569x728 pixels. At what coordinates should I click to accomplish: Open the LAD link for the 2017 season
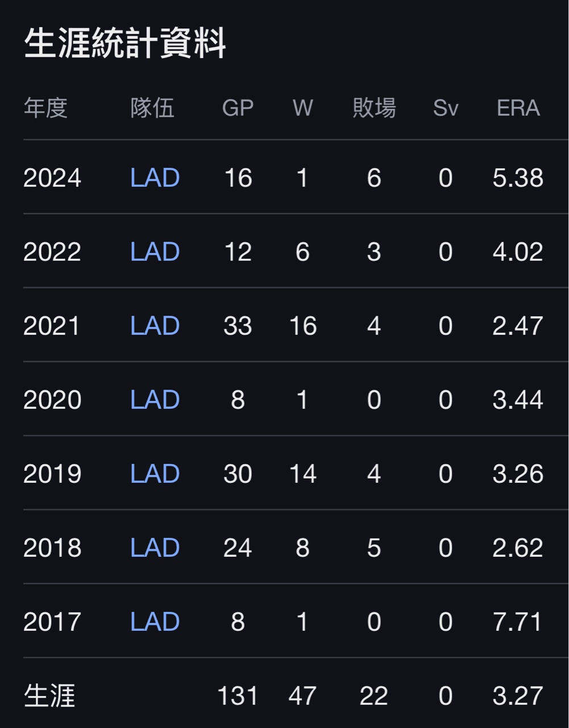155,622
